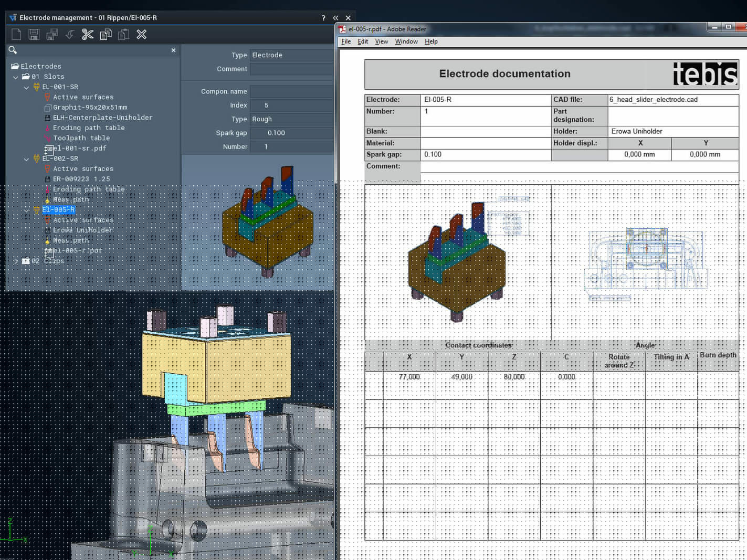Screen dimensions: 747x560
Task: Click the Copy icon in the toolbar
Action: [x=106, y=35]
